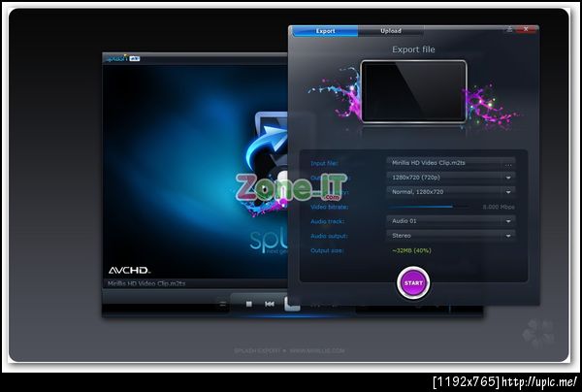The height and width of the screenshot is (392, 582).
Task: Click the Export file heading
Action: tap(413, 49)
